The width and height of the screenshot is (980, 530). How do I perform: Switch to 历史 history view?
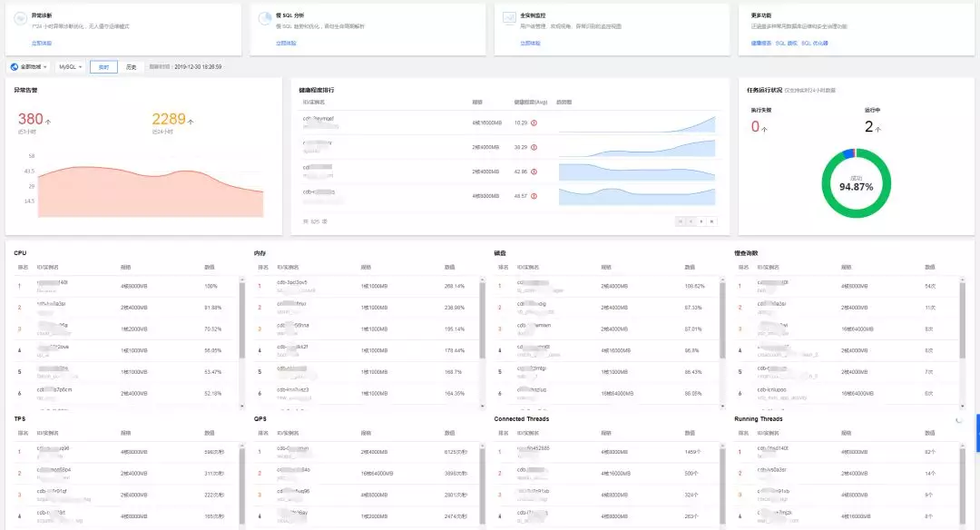132,67
